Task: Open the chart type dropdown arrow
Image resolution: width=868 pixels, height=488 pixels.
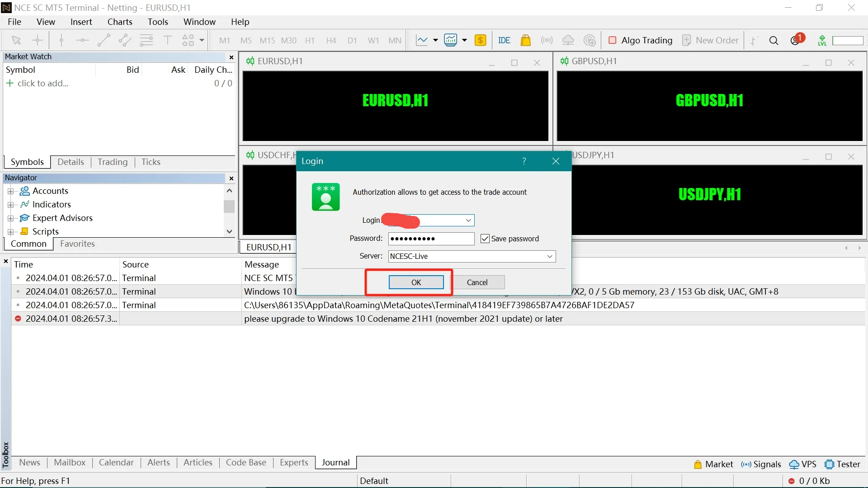Action: (435, 41)
